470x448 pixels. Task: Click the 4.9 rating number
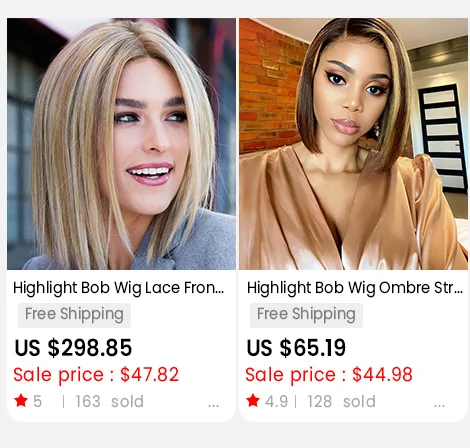click(x=276, y=401)
